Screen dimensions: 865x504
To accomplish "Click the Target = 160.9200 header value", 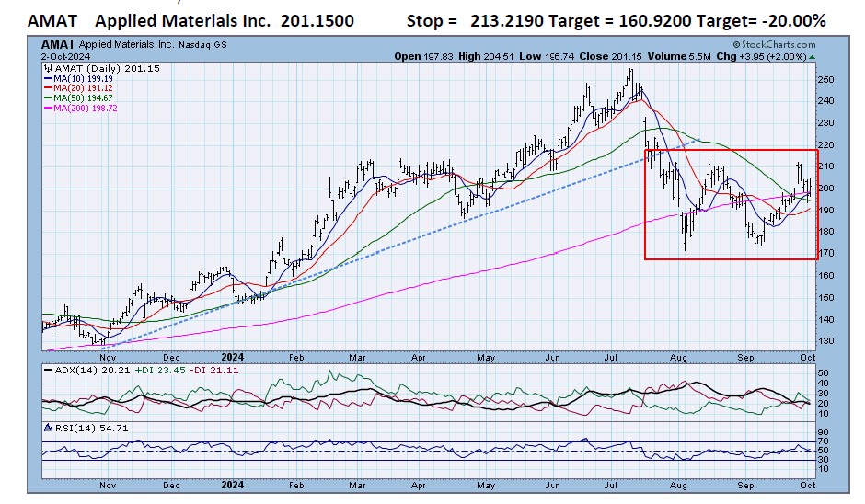I will point(629,20).
